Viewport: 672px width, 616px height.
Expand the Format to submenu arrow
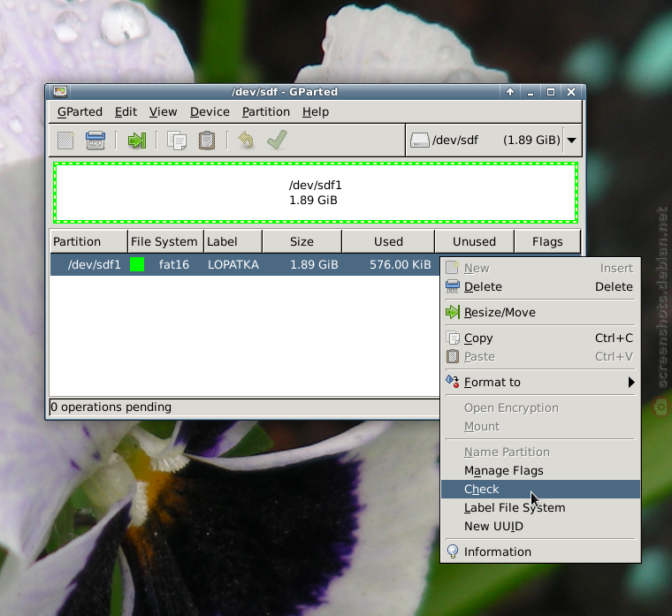(630, 382)
